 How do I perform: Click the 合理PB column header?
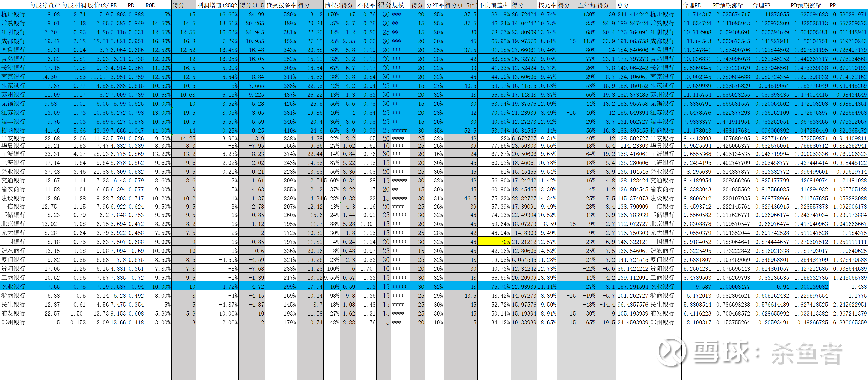point(770,5)
